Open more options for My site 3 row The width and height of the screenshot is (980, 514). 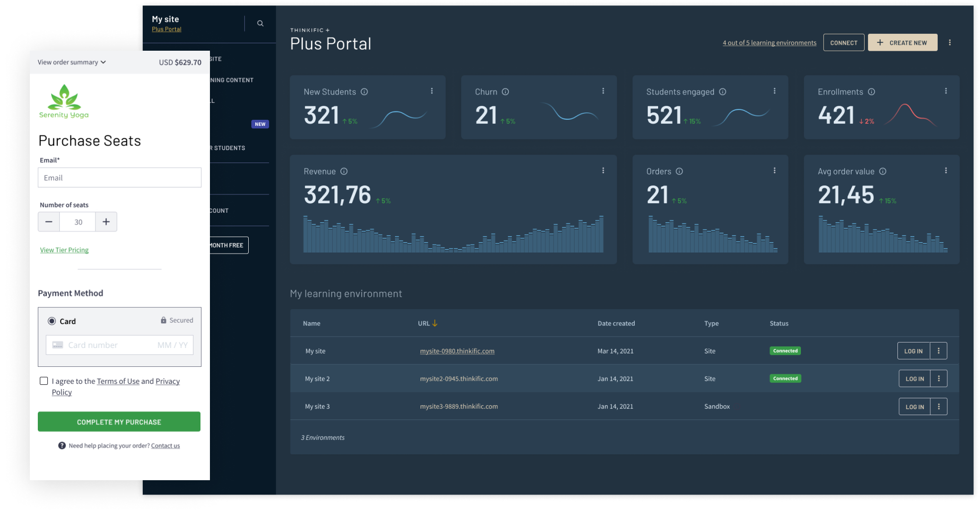(939, 407)
